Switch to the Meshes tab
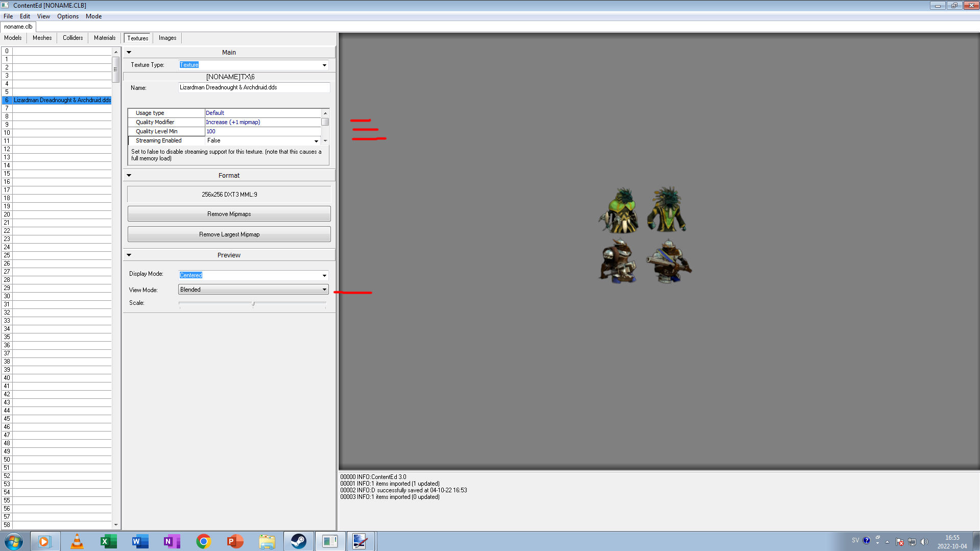 (42, 38)
